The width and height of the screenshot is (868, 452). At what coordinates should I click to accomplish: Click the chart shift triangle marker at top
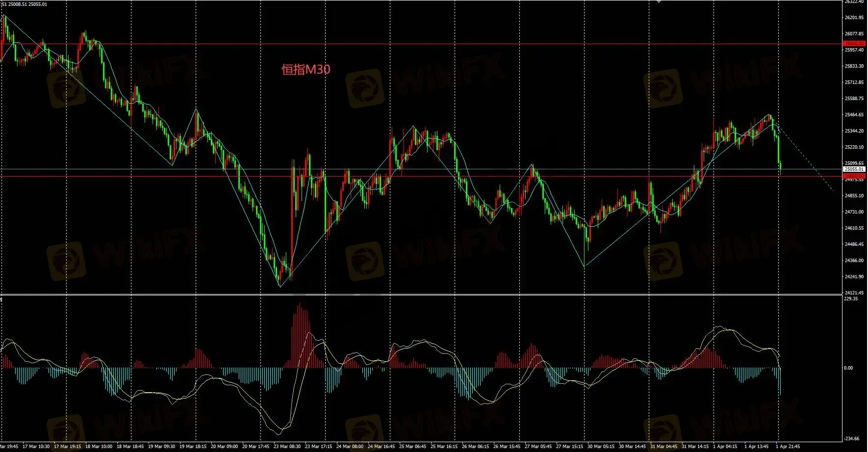tap(658, 2)
